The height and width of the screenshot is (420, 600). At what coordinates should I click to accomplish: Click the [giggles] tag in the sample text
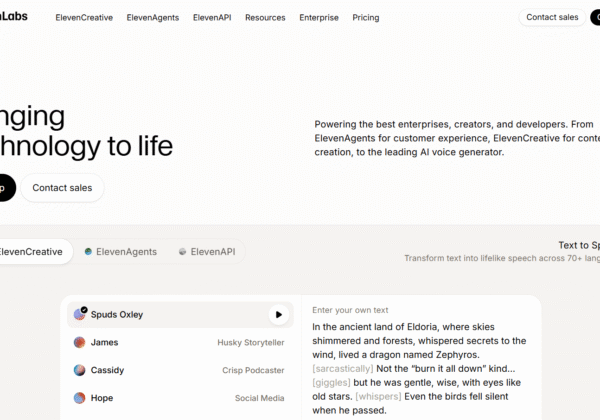[331, 383]
